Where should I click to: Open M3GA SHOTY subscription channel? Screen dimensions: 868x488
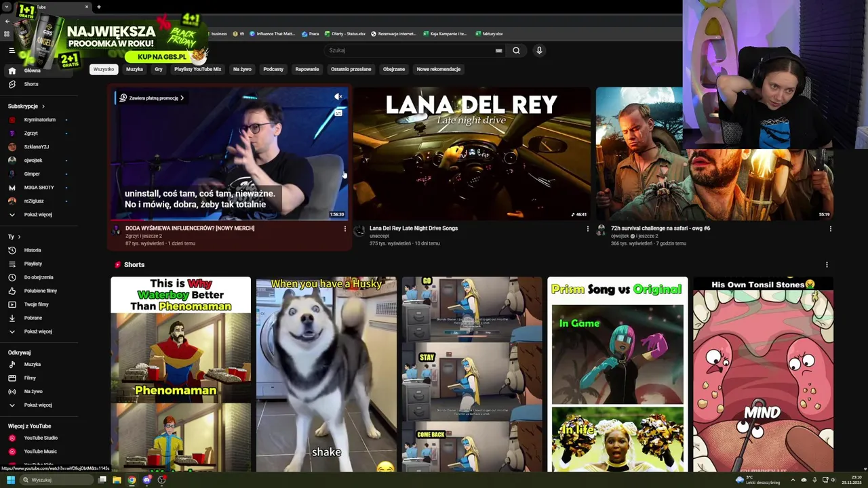click(38, 188)
